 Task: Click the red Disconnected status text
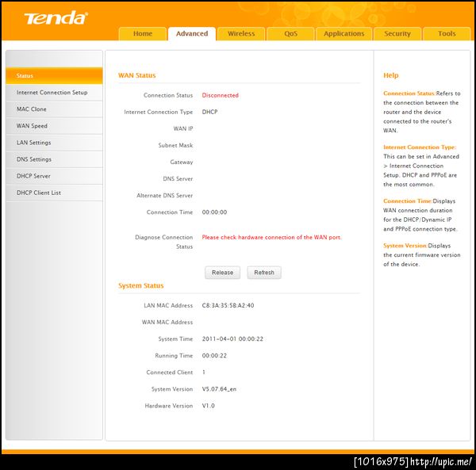pos(221,95)
